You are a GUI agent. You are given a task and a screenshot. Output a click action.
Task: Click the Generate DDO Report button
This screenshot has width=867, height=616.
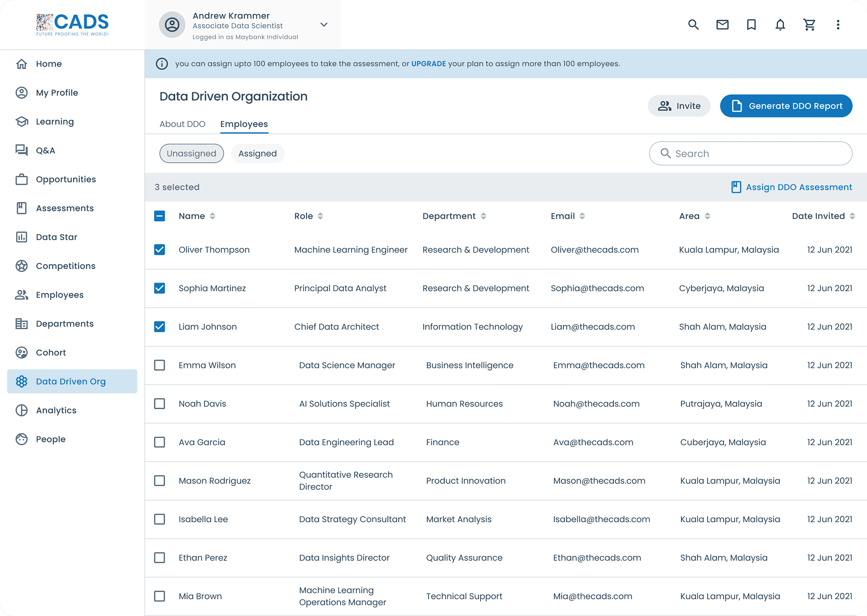(786, 106)
